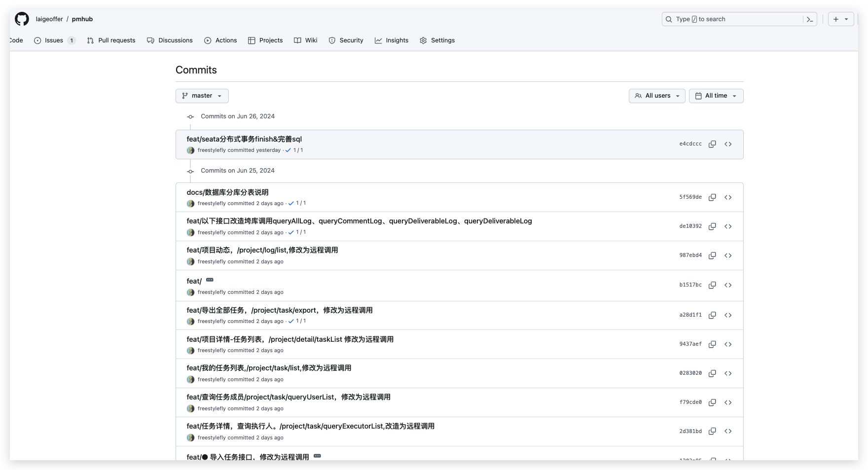Browse repository at commit 2d381bd

pos(728,431)
